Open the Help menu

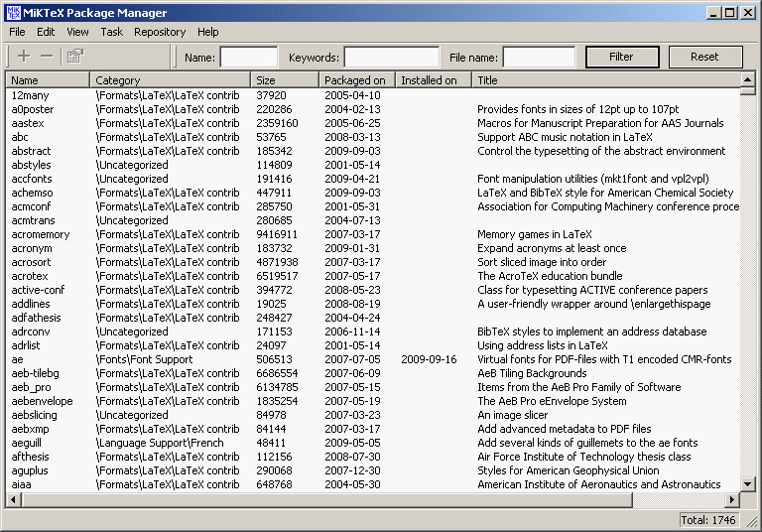[x=208, y=32]
